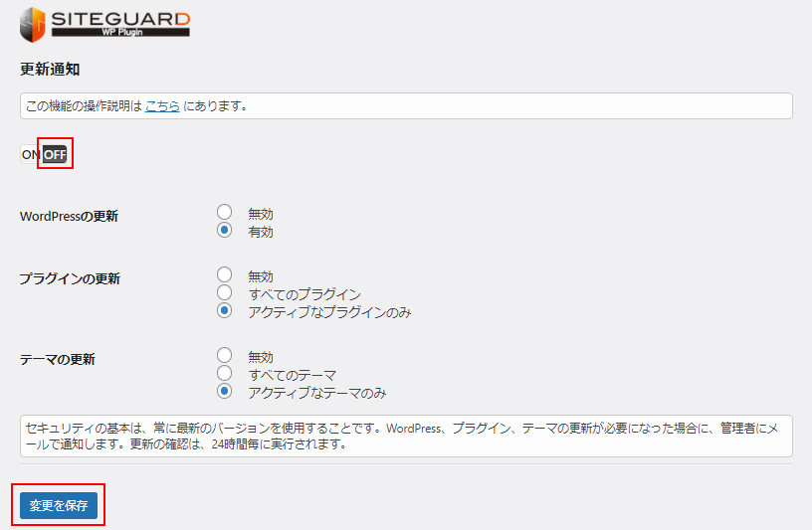
Task: Choose アクティブなプラグインのみ radio option
Action: point(224,310)
